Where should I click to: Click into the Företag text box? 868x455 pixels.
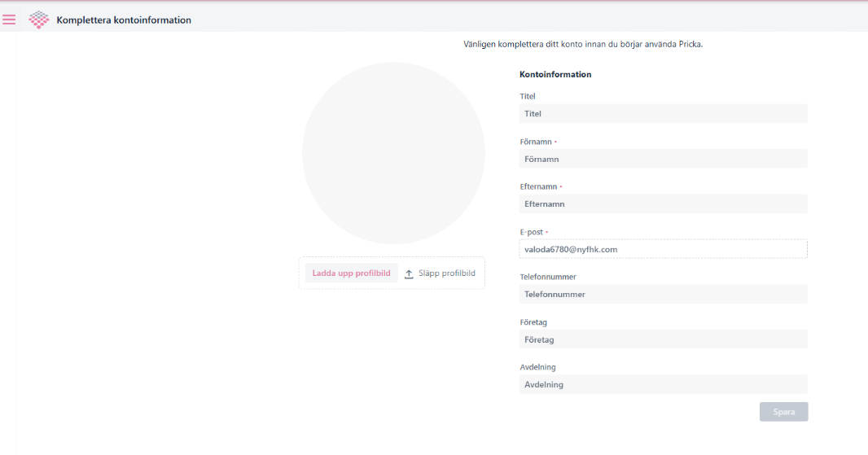coord(663,339)
